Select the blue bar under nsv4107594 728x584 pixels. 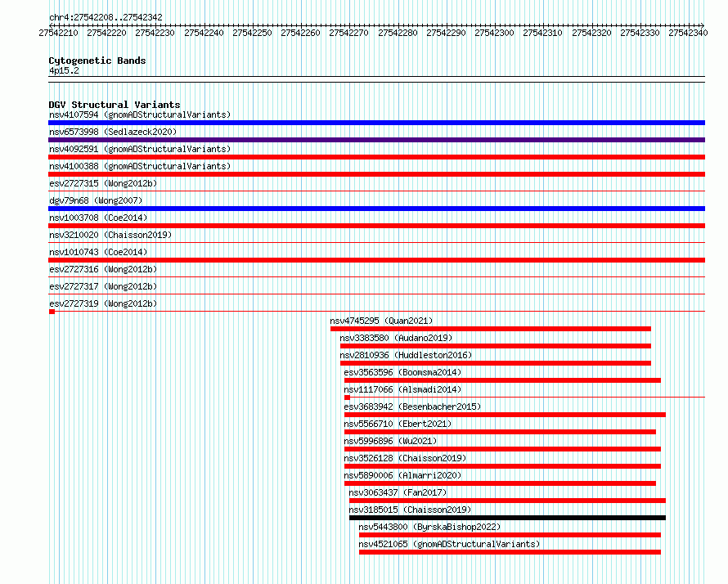point(376,123)
